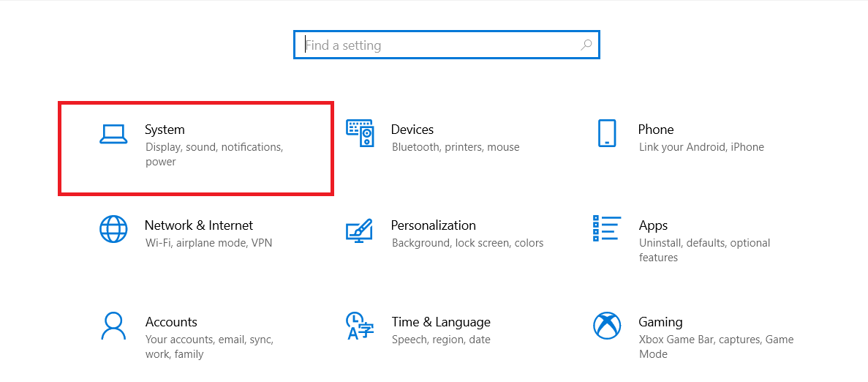Open the Personalization title link
The height and width of the screenshot is (382, 868).
click(434, 225)
